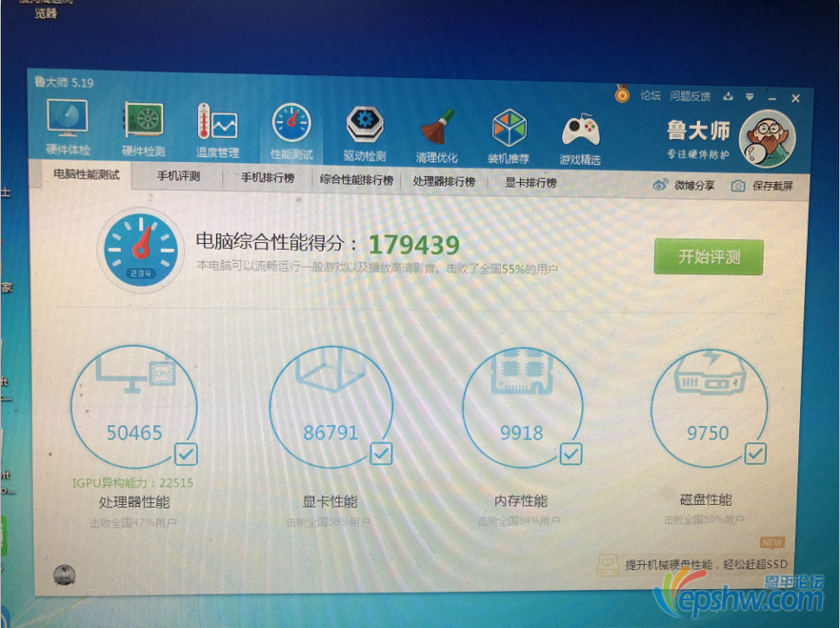840x628 pixels.
Task: Open the 驱动检测 driver detection section
Action: [364, 133]
